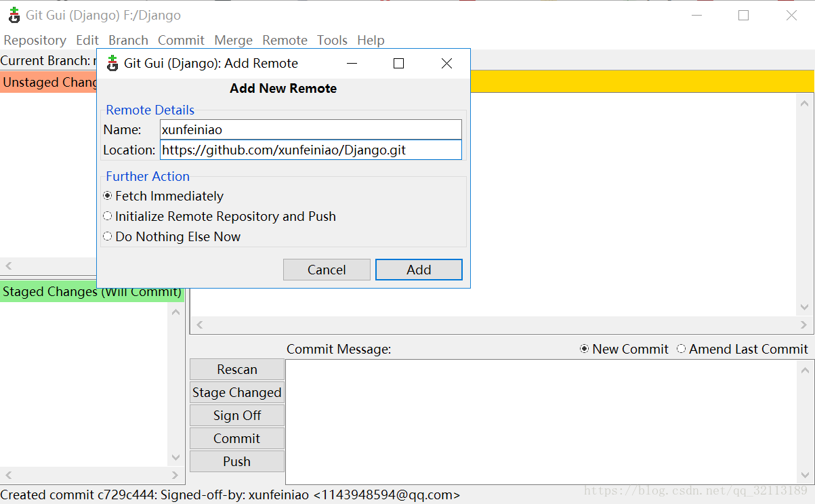The image size is (815, 504).
Task: Click the Staged Changes (Will Commit) header
Action: [92, 292]
